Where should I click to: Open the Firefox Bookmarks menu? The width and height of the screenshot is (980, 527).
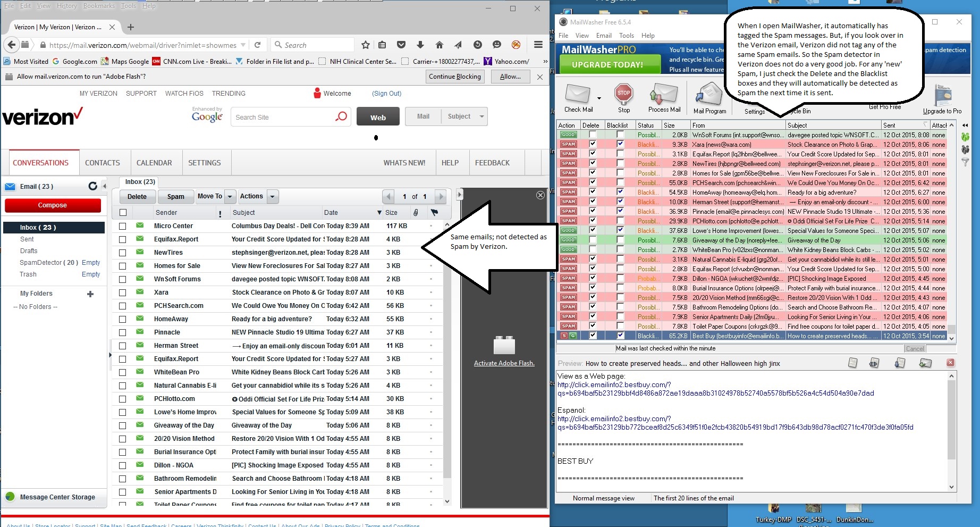(99, 6)
